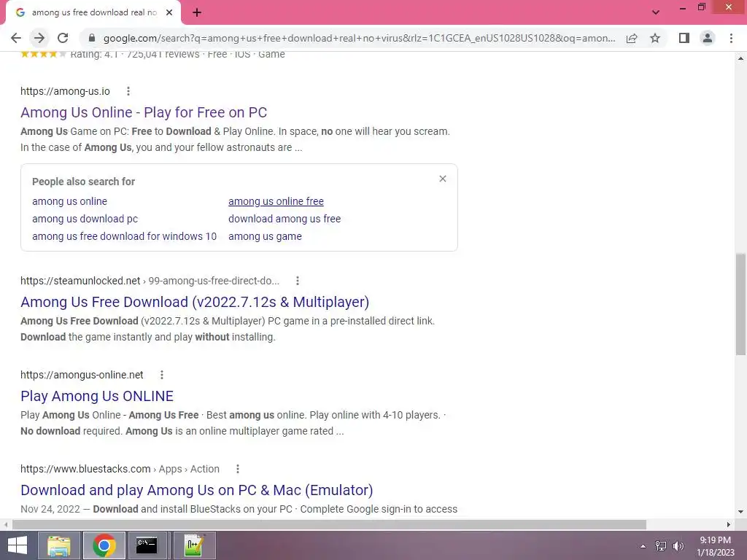Search for among us download pc

point(85,219)
